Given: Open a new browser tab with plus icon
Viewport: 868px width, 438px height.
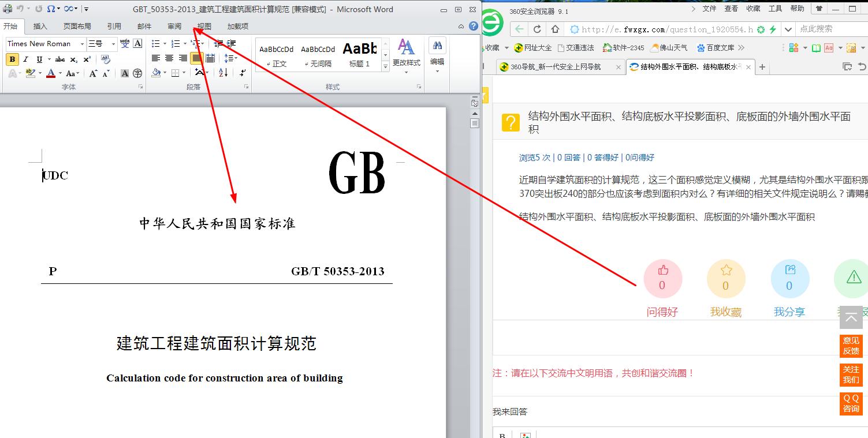Looking at the screenshot, I should pos(762,67).
